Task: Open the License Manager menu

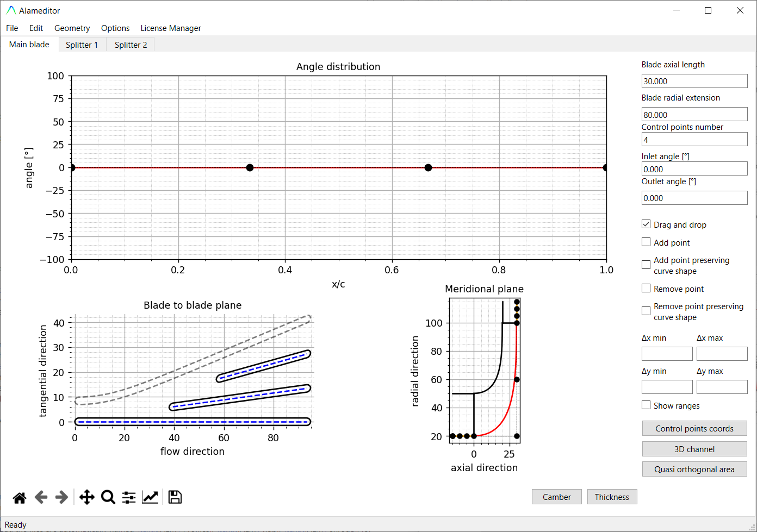Action: 171,28
